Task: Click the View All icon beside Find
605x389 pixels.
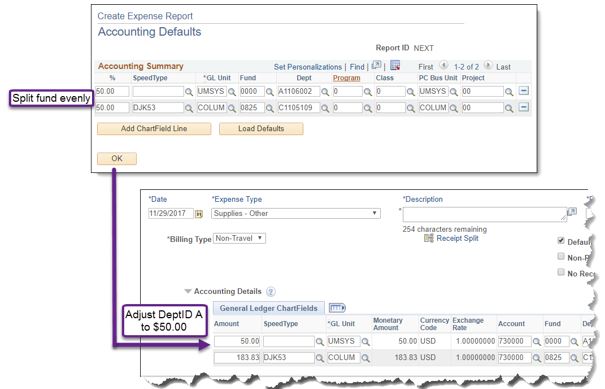Action: click(x=376, y=65)
